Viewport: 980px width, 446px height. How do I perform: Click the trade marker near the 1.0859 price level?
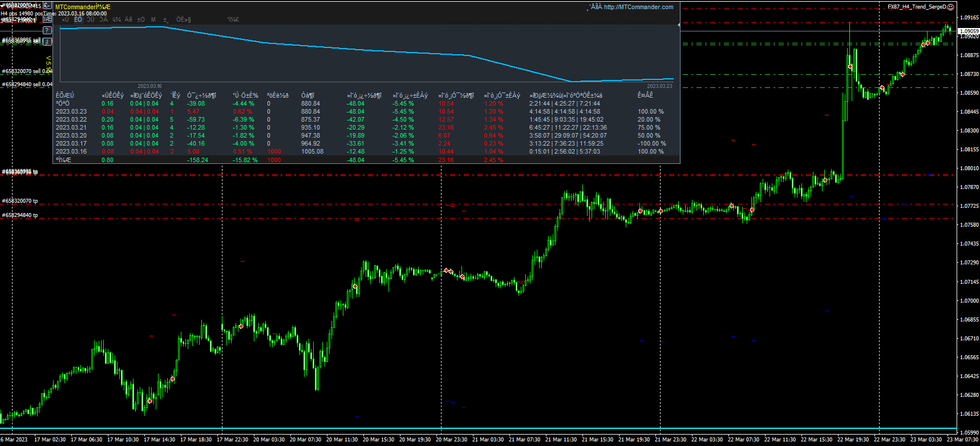[x=882, y=88]
